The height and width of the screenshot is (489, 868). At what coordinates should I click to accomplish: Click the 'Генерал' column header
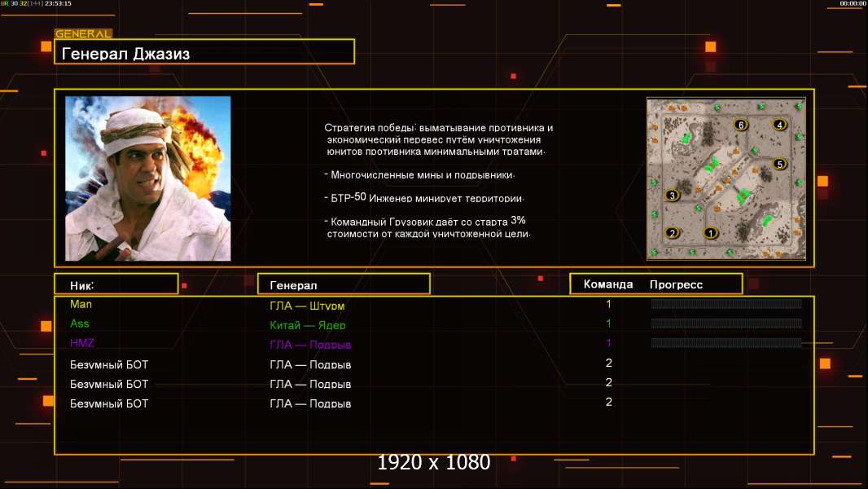click(x=344, y=284)
